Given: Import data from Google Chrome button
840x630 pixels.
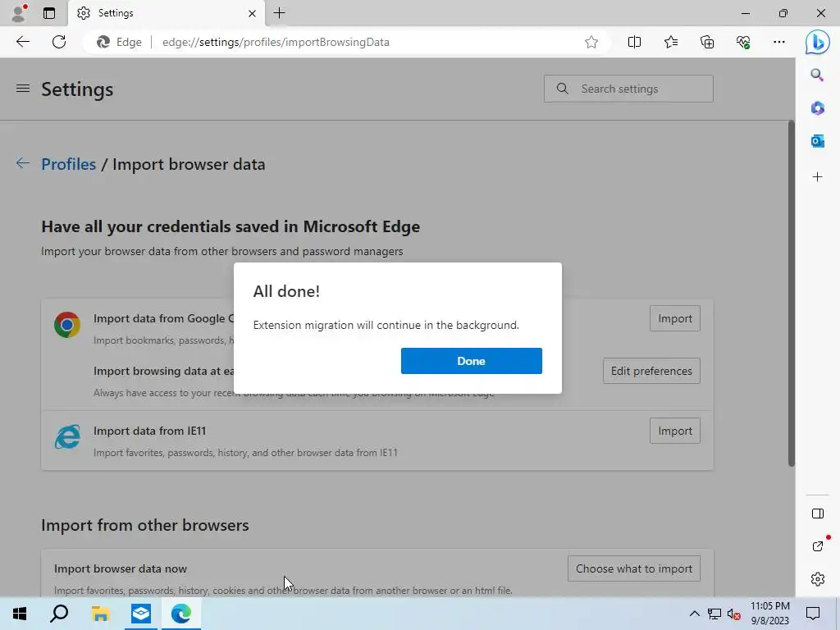Looking at the screenshot, I should click(674, 318).
